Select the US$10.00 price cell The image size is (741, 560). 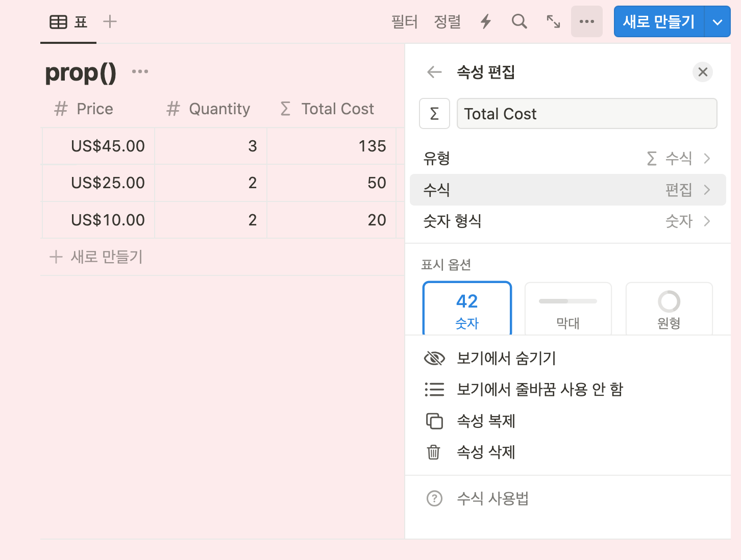click(98, 220)
